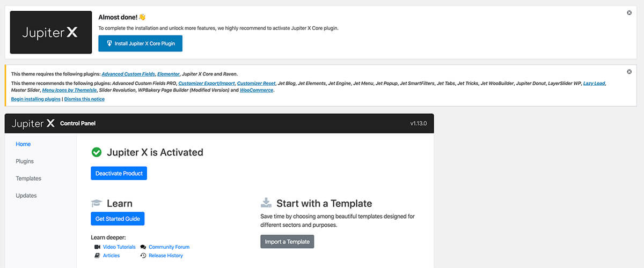The width and height of the screenshot is (644, 268).
Task: Open the Advanced Custom Fields plugin link
Action: coord(128,74)
